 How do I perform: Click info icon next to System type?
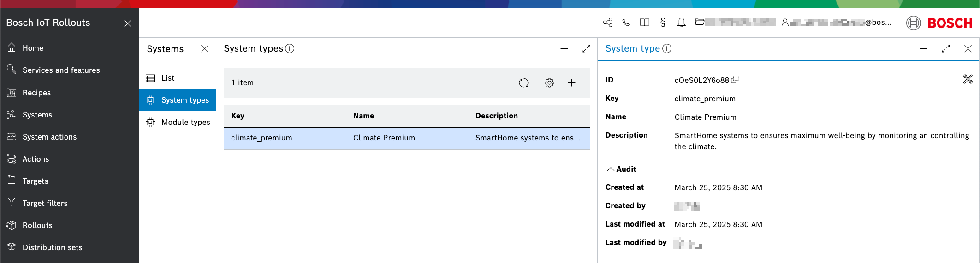(667, 48)
